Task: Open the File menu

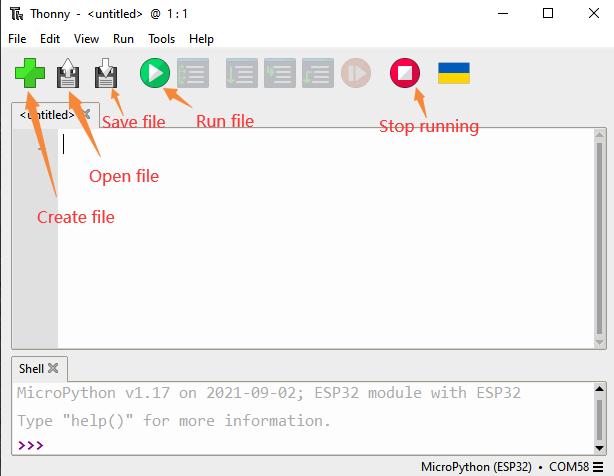Action: tap(17, 39)
